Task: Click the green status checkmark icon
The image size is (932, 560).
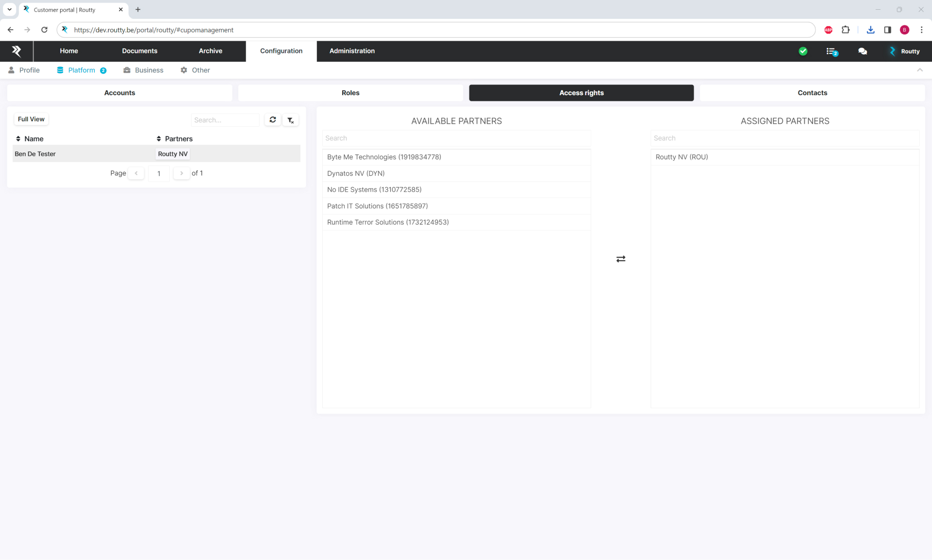Action: 803,51
